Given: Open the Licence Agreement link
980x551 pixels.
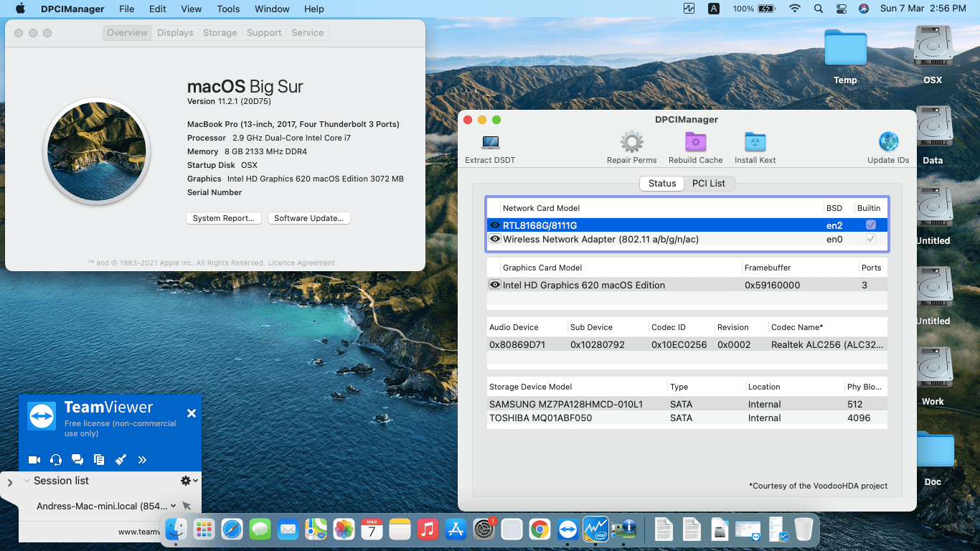Looking at the screenshot, I should [301, 263].
